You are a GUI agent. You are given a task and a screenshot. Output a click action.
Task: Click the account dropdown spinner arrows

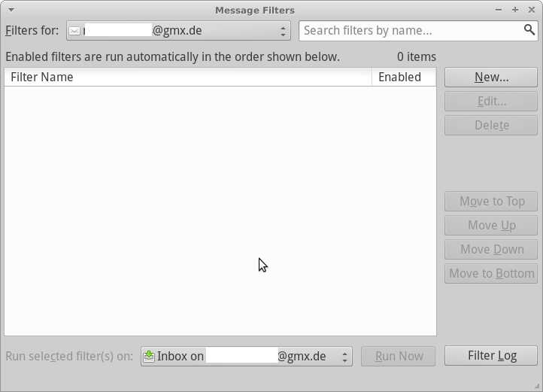point(283,31)
